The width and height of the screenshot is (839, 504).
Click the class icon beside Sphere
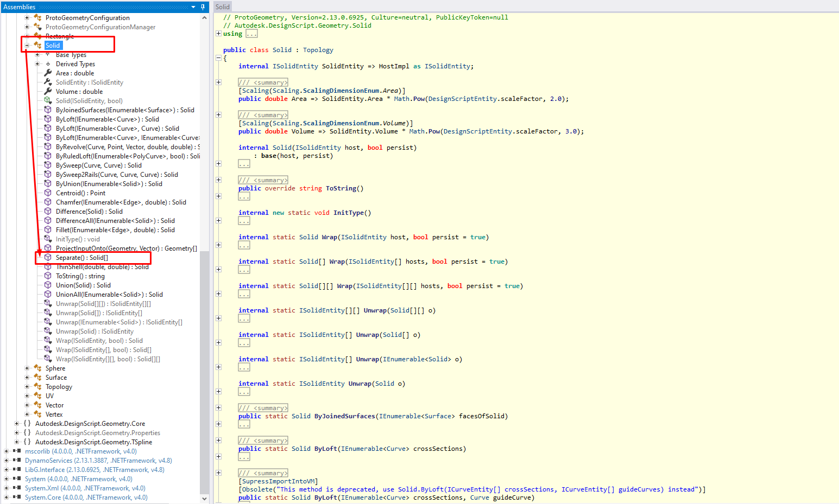tap(37, 368)
